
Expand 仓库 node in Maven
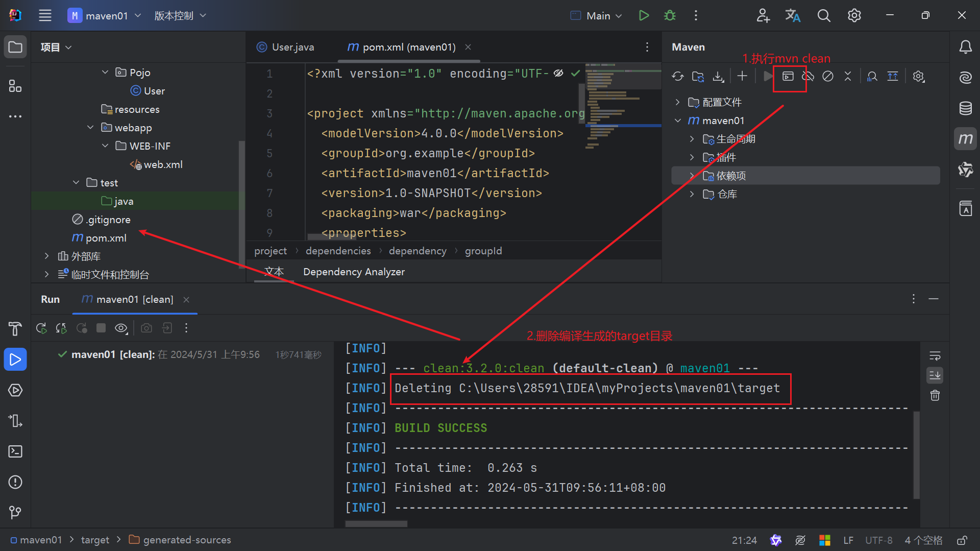[692, 194]
